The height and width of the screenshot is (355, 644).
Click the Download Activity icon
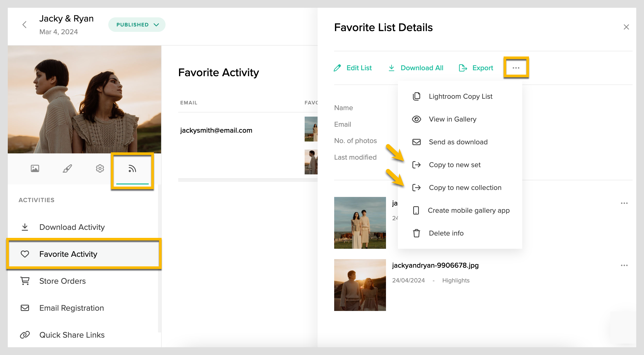25,227
